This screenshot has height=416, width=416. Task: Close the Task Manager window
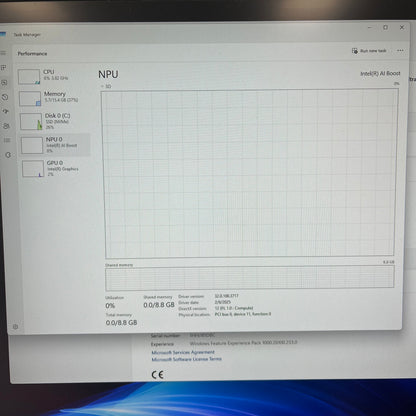click(x=402, y=27)
